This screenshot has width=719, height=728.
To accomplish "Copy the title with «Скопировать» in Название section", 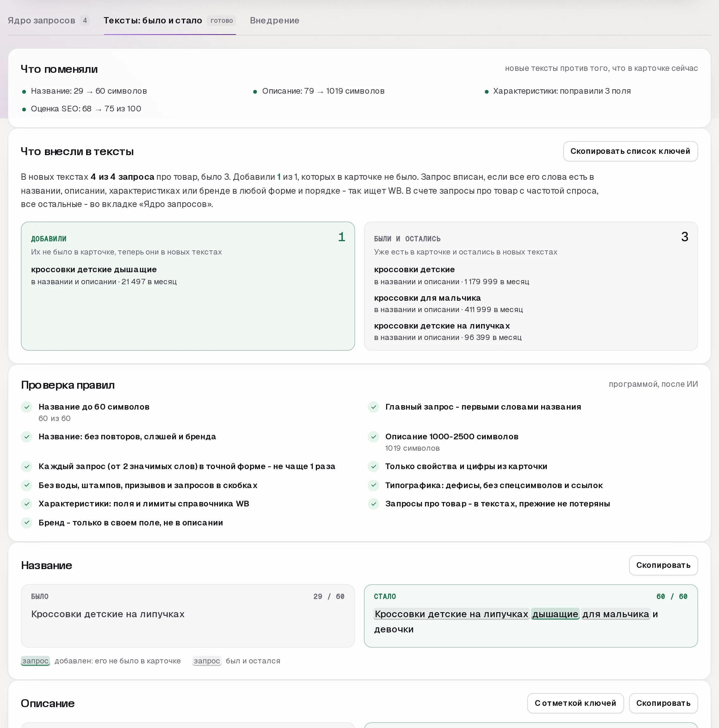I will pos(663,565).
